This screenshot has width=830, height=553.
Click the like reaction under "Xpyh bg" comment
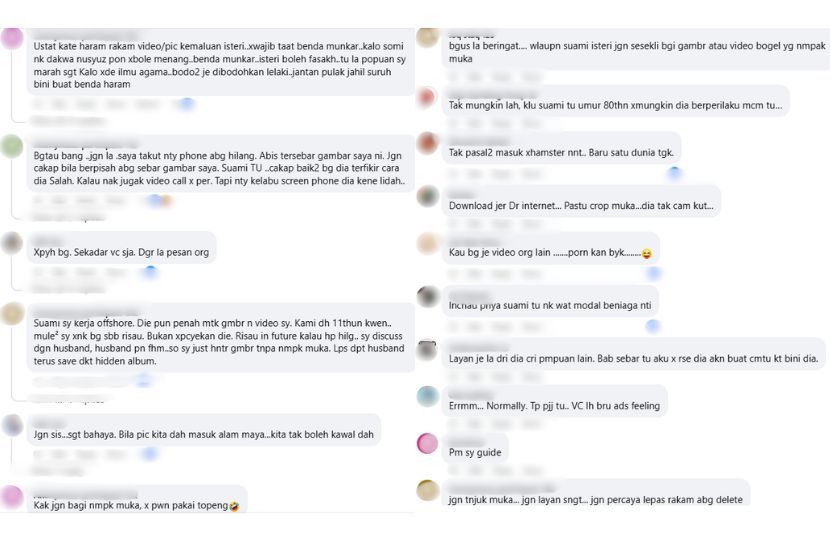[149, 271]
